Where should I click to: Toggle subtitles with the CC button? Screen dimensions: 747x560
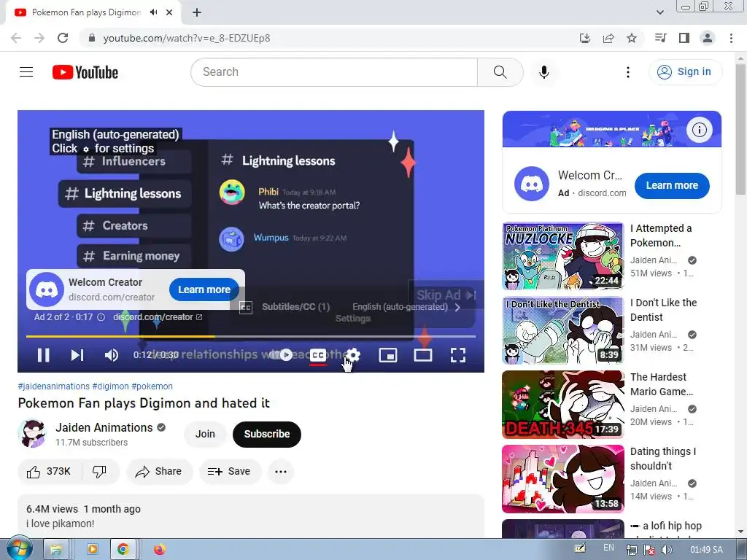point(318,355)
